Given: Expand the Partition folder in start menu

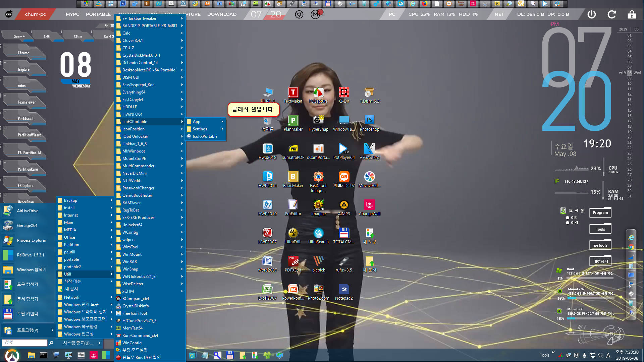Looking at the screenshot, I should [x=85, y=245].
